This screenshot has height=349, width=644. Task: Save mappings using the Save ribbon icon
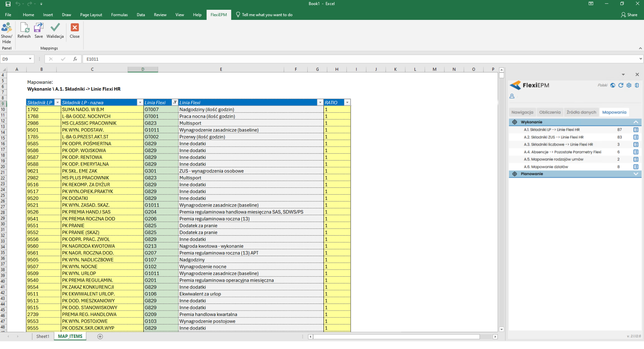pyautogui.click(x=39, y=28)
